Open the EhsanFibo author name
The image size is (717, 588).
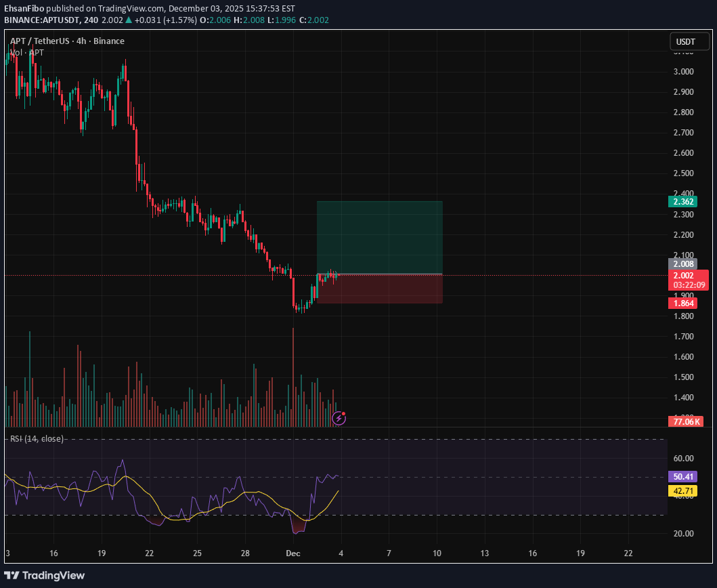click(x=26, y=9)
